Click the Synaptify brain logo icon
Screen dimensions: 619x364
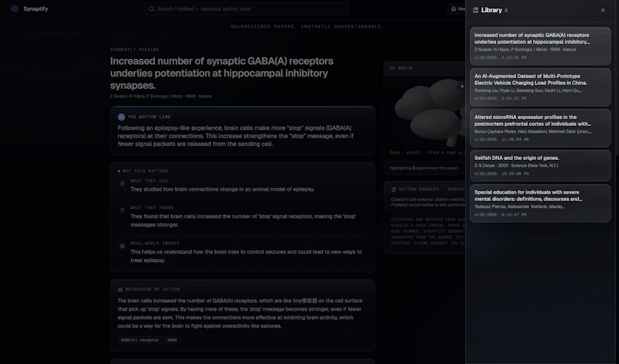point(14,9)
